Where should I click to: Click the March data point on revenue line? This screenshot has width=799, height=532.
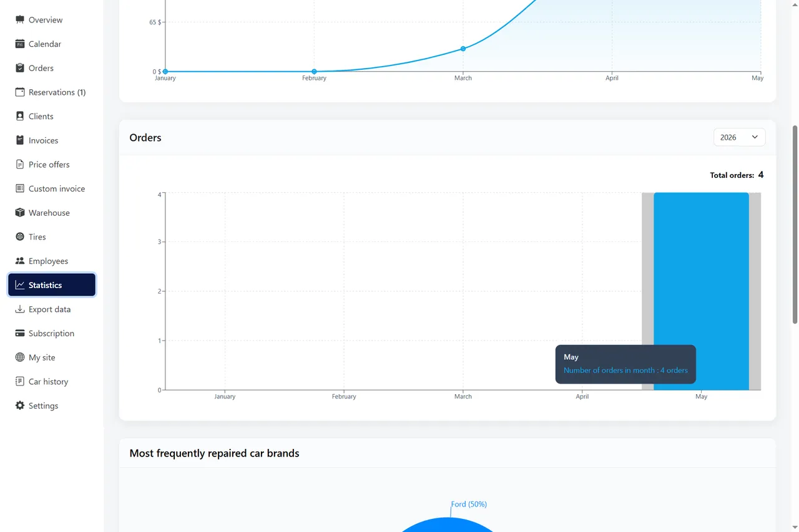tap(463, 49)
